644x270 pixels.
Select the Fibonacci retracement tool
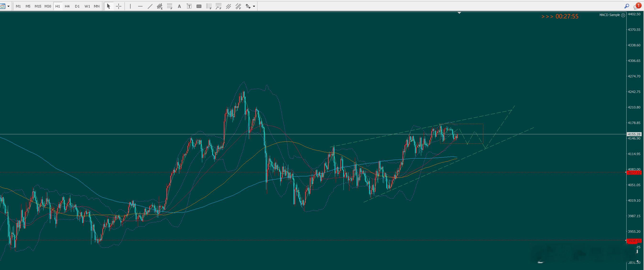[169, 6]
